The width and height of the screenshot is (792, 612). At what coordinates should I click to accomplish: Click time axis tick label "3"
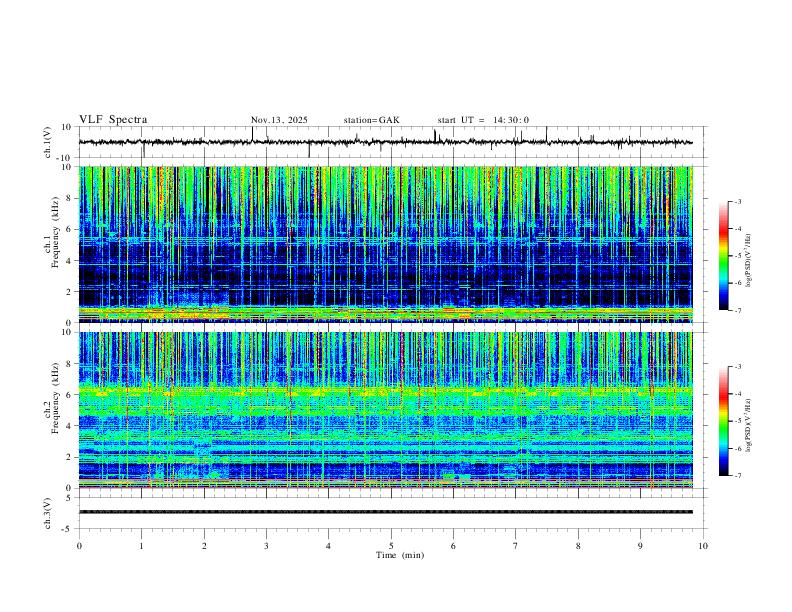266,546
